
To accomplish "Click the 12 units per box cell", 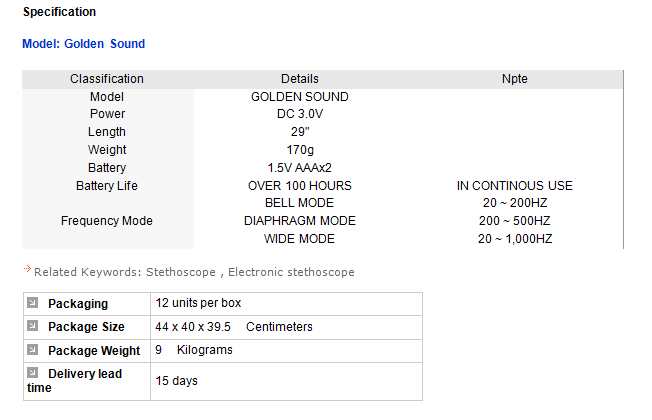I will pos(198,303).
